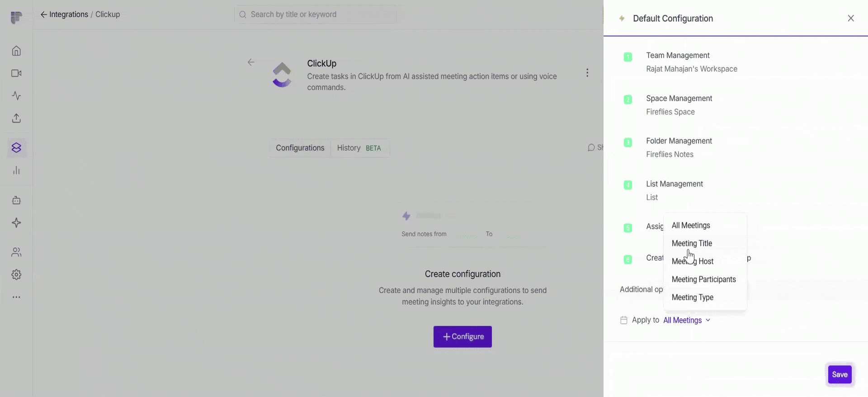
Task: Expand the Apply to All Meetings dropdown
Action: (x=686, y=320)
